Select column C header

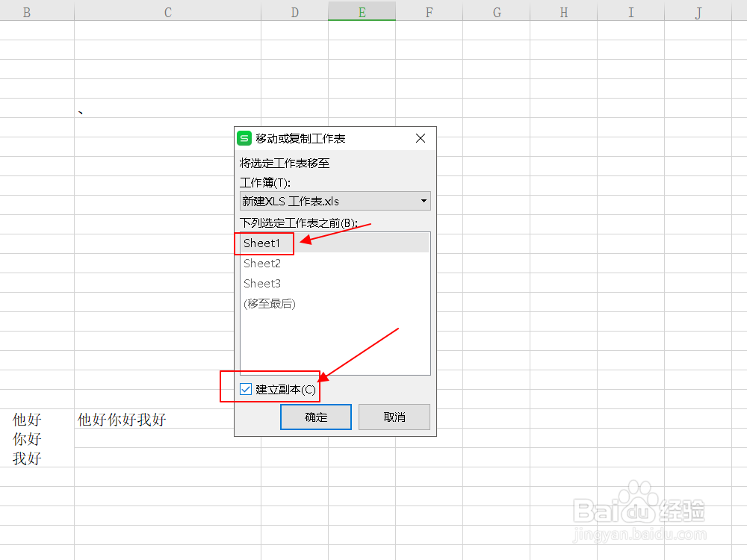167,10
